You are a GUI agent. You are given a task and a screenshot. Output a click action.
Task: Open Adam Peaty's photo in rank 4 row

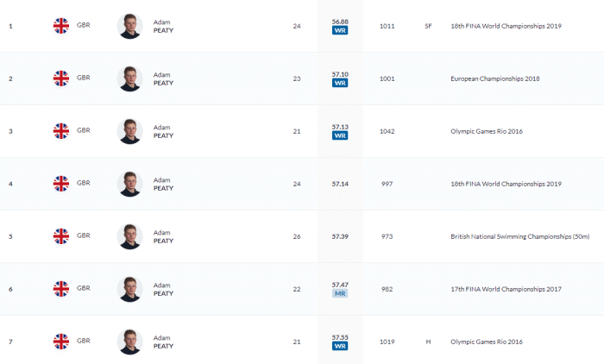129,184
